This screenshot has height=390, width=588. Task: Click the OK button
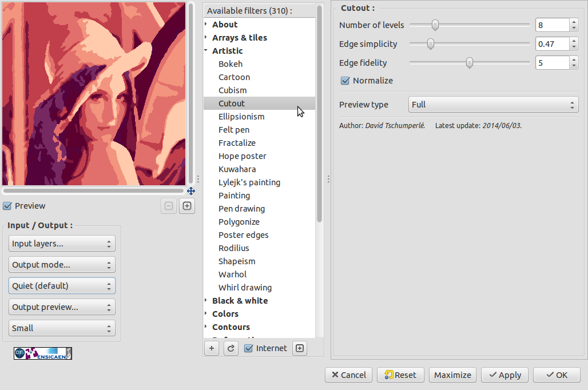tap(557, 375)
